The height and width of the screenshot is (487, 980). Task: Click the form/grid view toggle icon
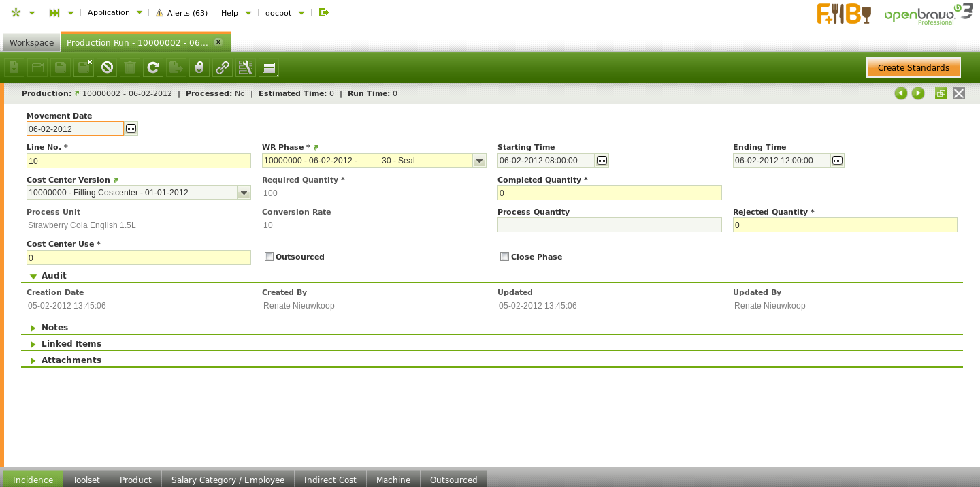(268, 67)
